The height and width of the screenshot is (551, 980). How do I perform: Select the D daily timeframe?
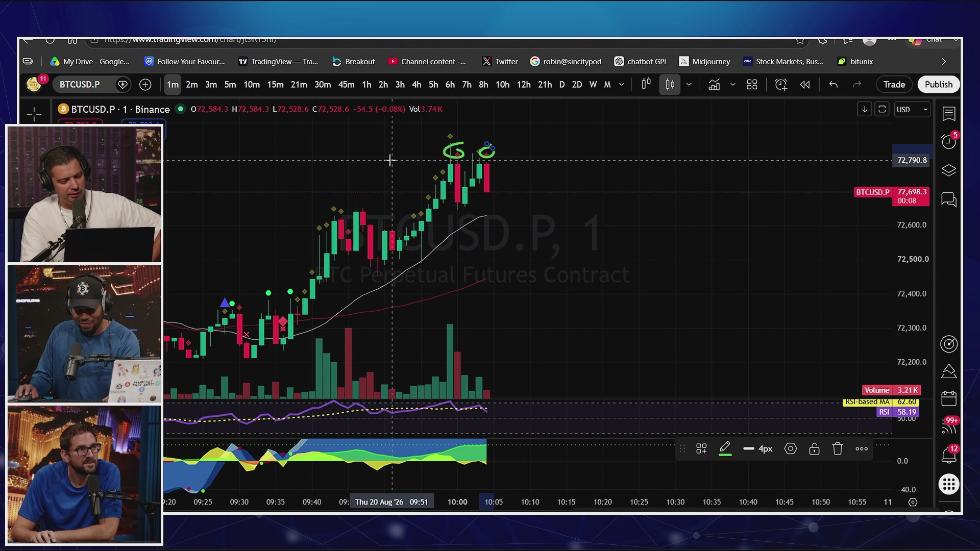pos(562,85)
